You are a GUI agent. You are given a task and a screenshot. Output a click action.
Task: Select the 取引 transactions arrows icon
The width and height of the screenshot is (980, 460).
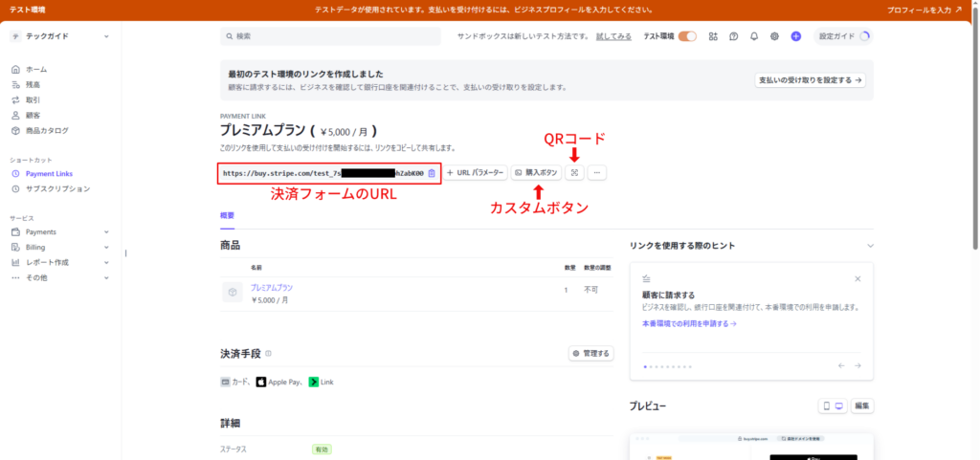click(16, 99)
